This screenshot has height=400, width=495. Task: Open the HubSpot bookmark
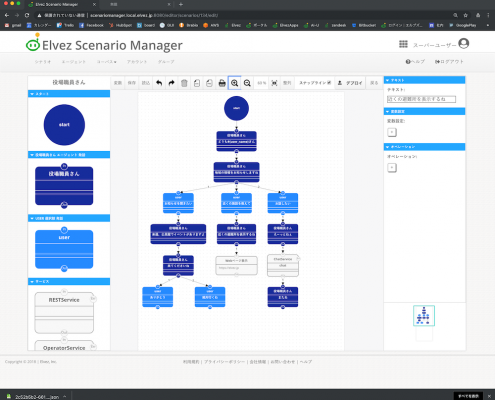click(120, 25)
